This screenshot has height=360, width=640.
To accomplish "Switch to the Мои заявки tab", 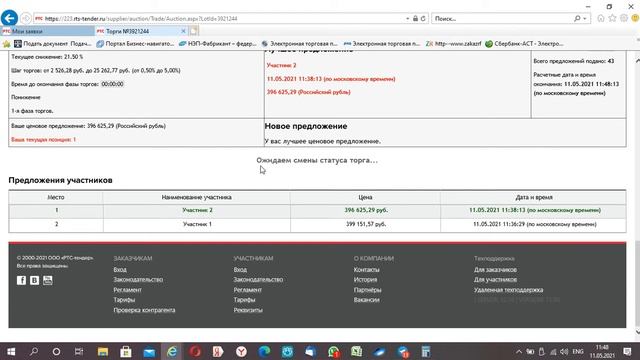I will [x=47, y=31].
